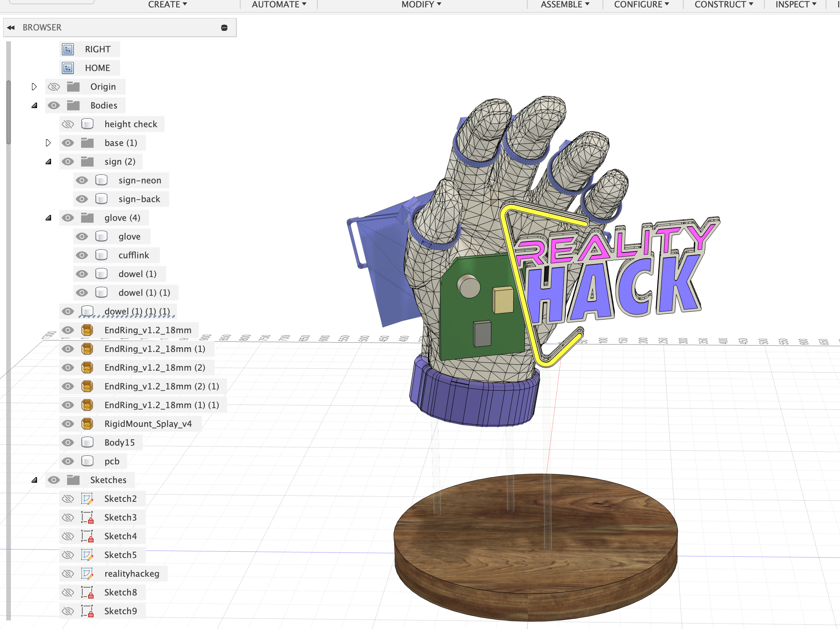Click the mesh icon for RigidMount_Splay_v4
The height and width of the screenshot is (629, 840).
click(87, 424)
